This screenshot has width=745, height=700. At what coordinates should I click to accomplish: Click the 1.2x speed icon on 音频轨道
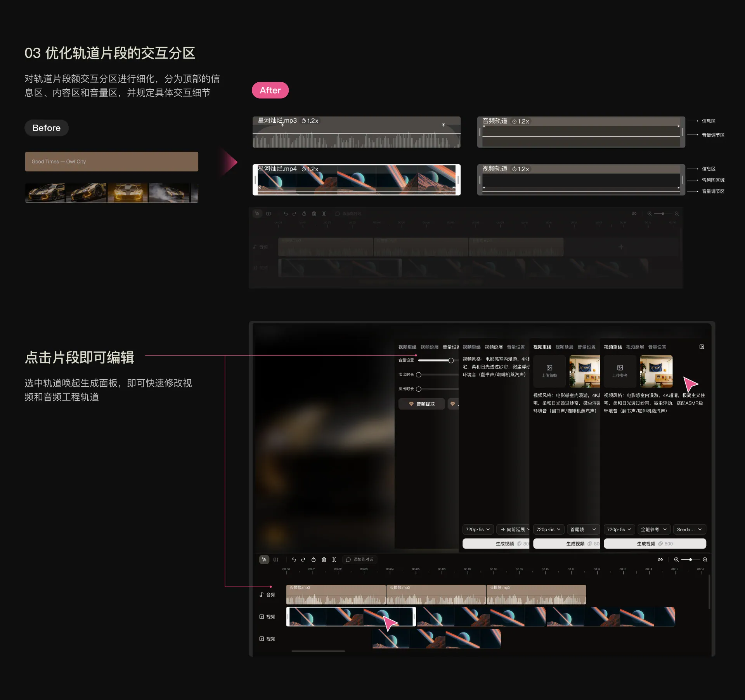(x=515, y=121)
